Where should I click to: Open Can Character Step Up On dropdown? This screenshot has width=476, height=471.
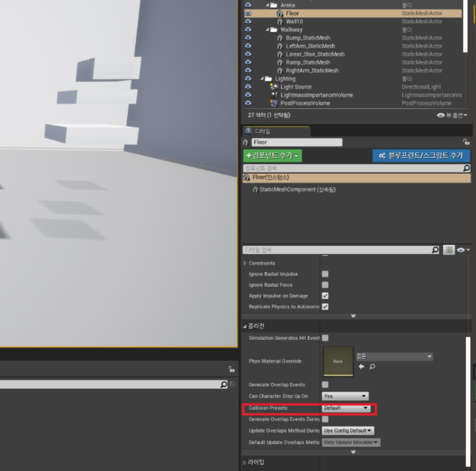pos(345,396)
